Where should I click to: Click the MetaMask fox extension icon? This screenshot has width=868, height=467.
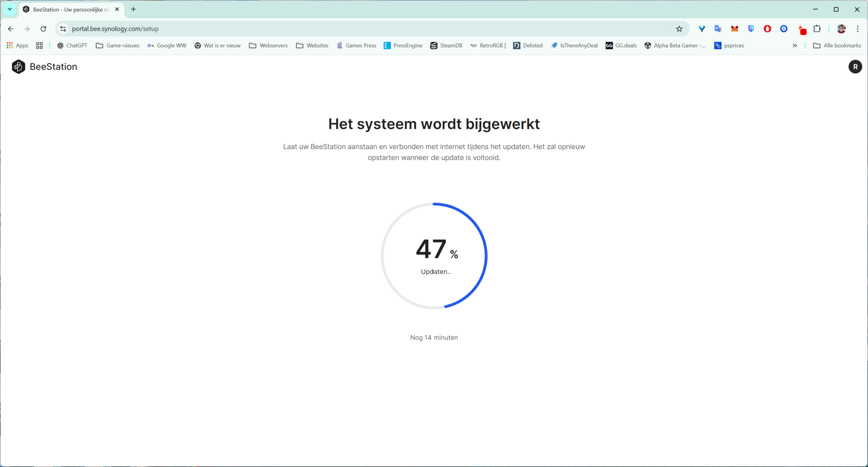pyautogui.click(x=734, y=29)
